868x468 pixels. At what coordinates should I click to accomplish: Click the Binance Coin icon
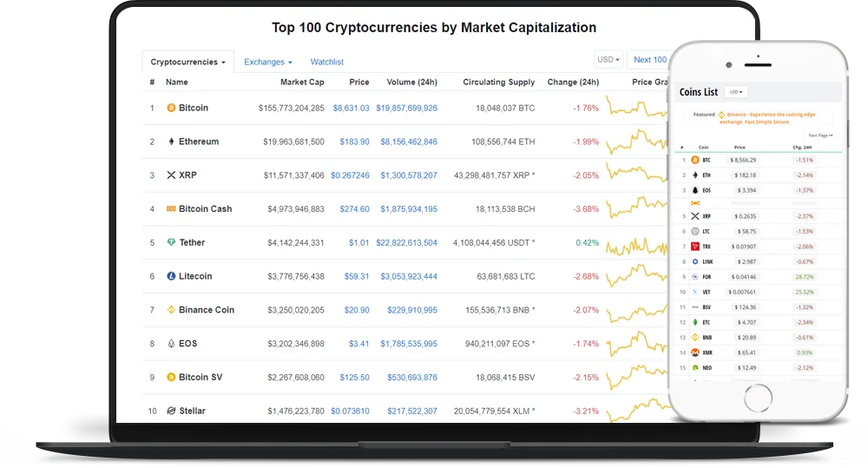pyautogui.click(x=171, y=310)
